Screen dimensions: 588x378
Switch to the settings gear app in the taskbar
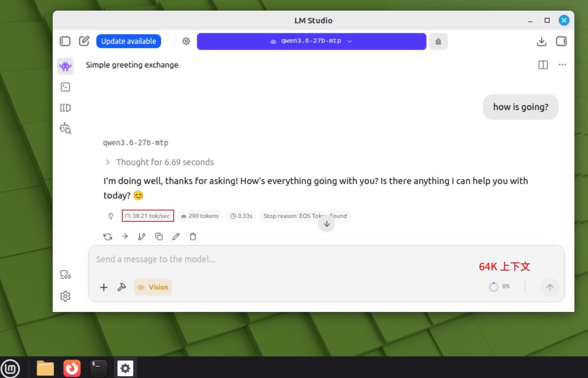(x=125, y=368)
